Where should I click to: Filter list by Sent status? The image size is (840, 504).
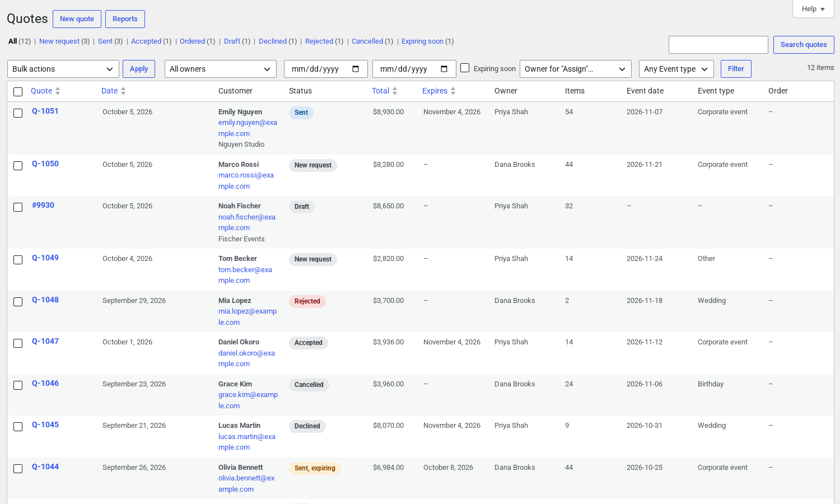tap(105, 41)
